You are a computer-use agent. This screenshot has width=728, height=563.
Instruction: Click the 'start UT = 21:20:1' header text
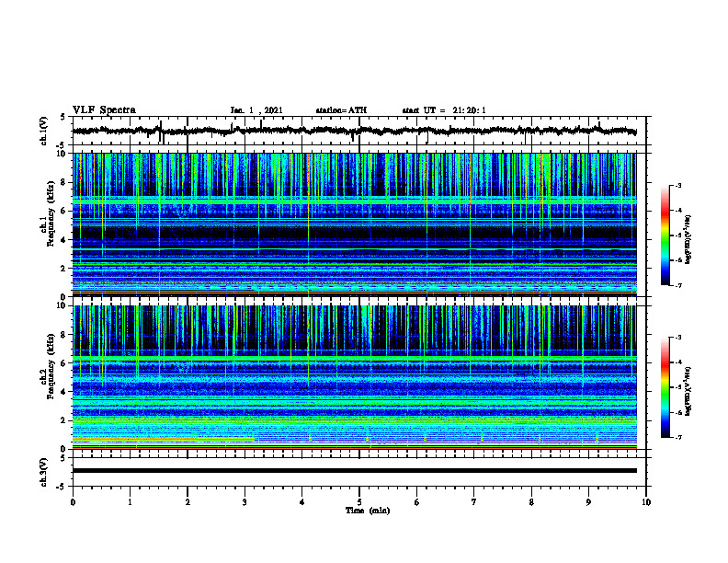click(444, 110)
